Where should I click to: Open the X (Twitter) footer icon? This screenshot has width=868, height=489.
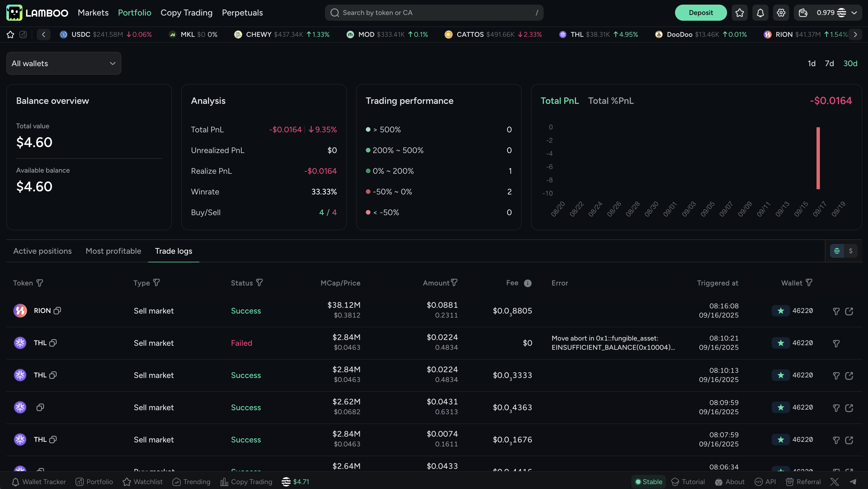click(835, 482)
